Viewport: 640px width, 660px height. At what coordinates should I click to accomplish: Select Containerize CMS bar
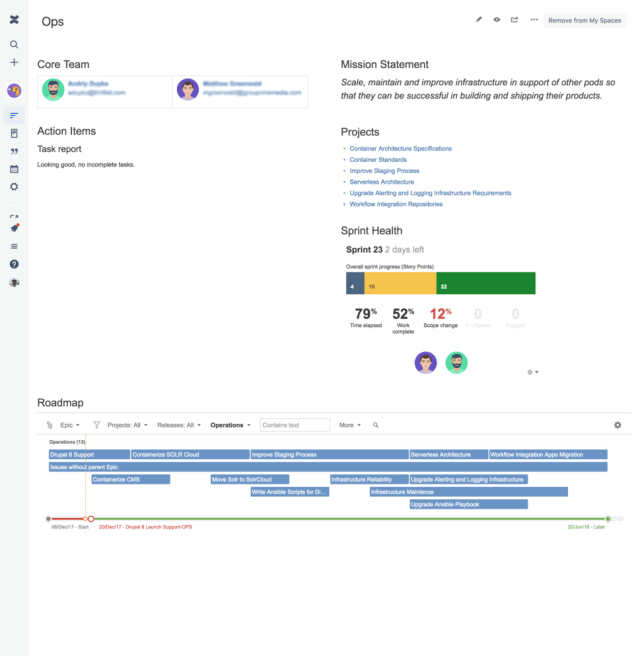point(131,479)
